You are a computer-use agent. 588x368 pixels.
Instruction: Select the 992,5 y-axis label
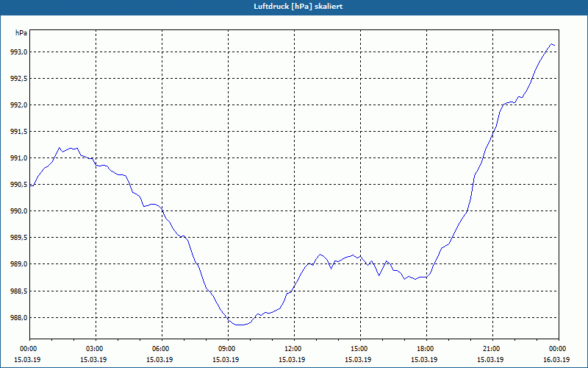pyautogui.click(x=19, y=79)
